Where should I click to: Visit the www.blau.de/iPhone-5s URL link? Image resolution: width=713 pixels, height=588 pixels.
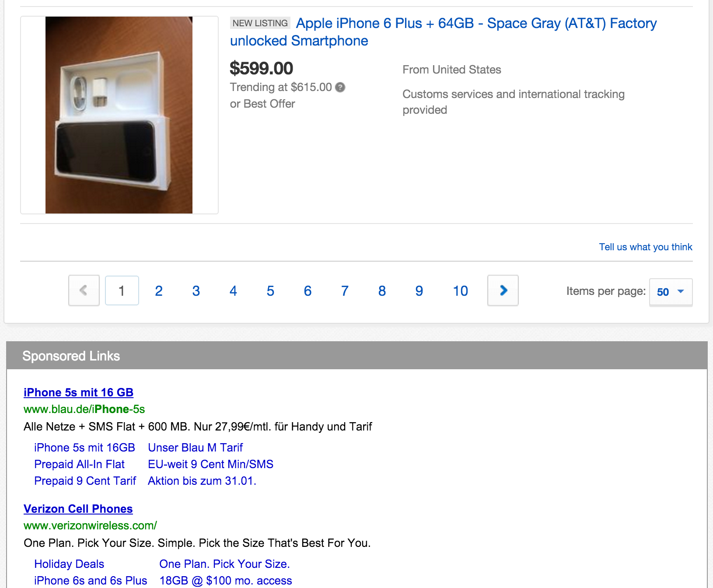point(84,409)
